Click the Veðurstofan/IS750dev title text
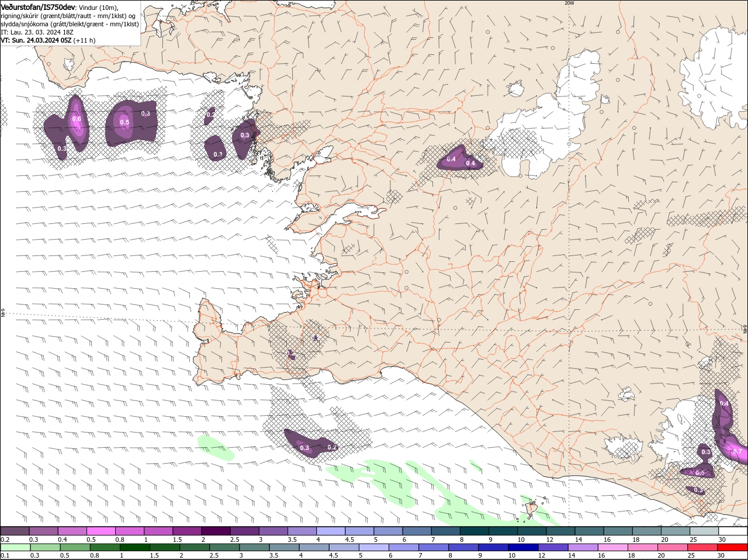The width and height of the screenshot is (748, 560). pyautogui.click(x=38, y=7)
